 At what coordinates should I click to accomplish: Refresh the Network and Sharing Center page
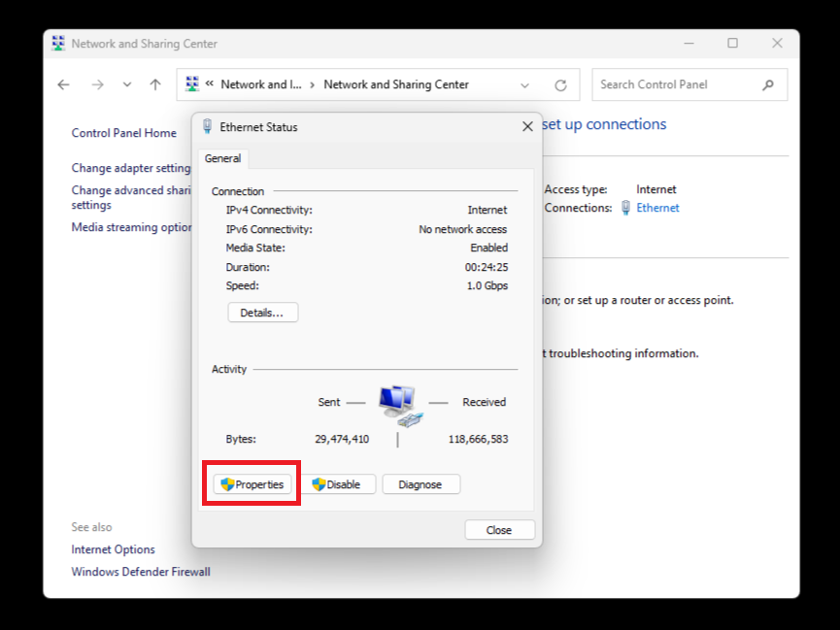point(560,84)
